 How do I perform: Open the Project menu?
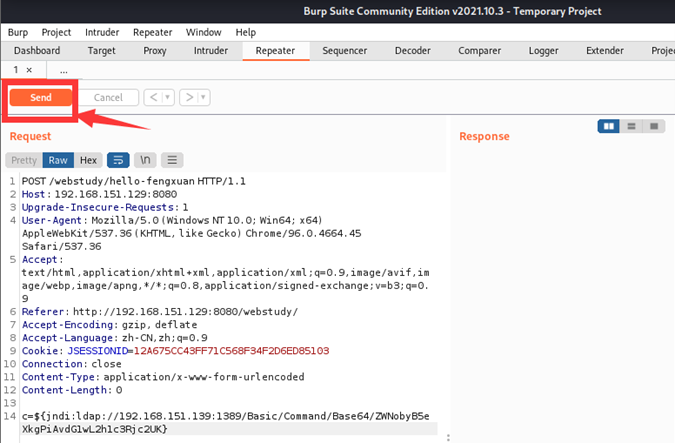coord(56,32)
